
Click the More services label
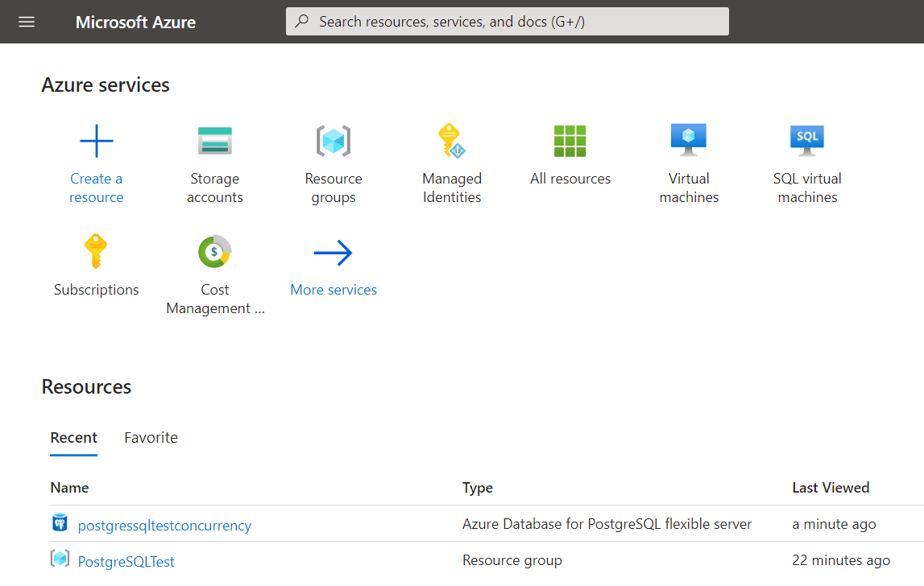click(x=334, y=290)
